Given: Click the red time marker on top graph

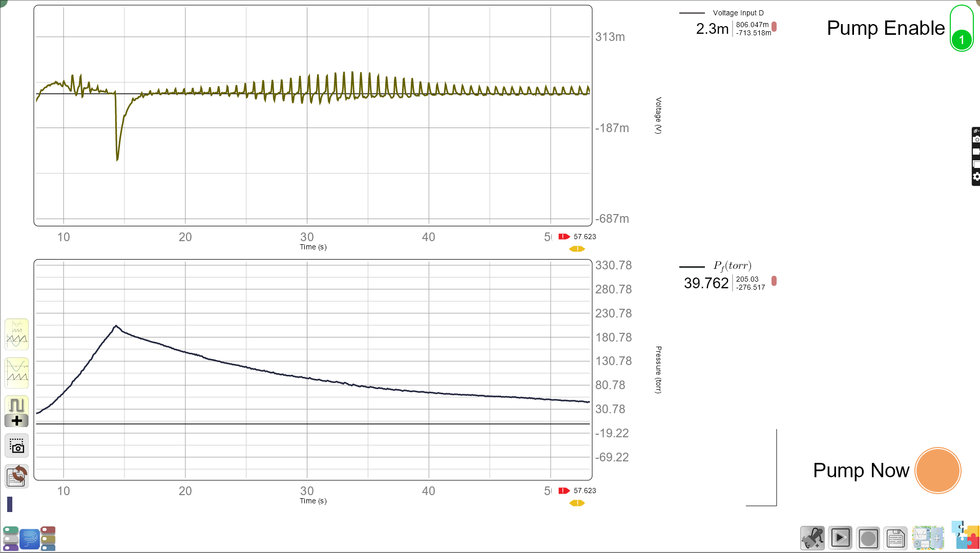Looking at the screenshot, I should point(564,237).
